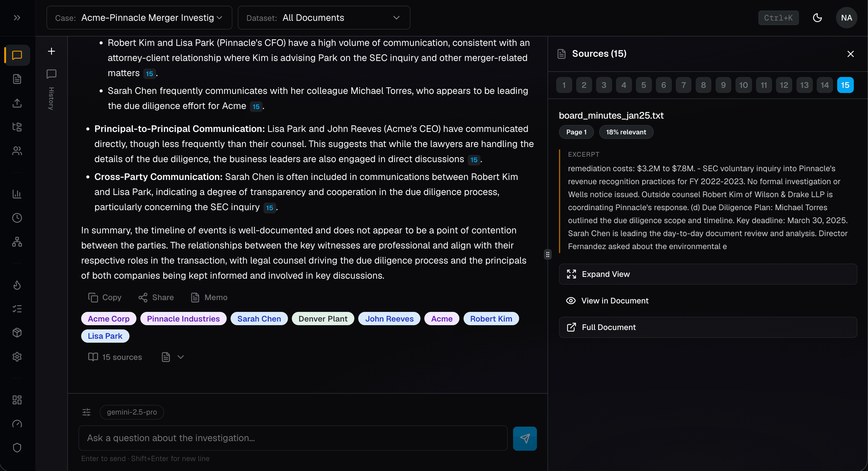Open the gauge icon in sidebar

click(x=17, y=424)
